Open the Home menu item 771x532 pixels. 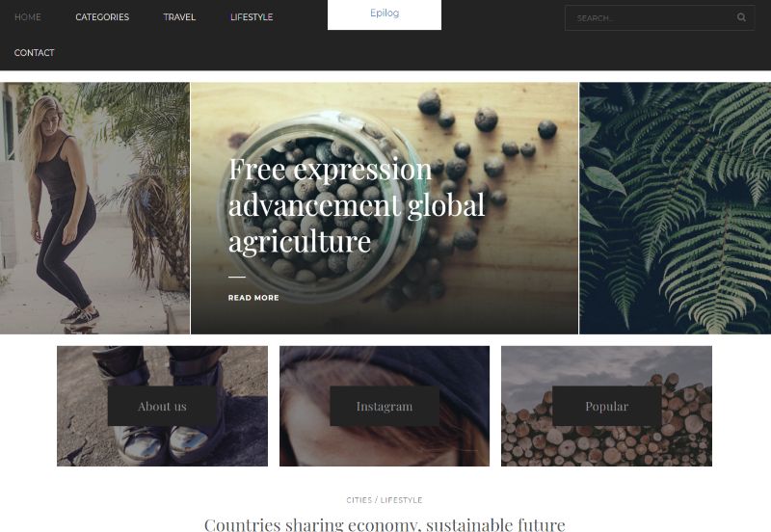pyautogui.click(x=28, y=17)
